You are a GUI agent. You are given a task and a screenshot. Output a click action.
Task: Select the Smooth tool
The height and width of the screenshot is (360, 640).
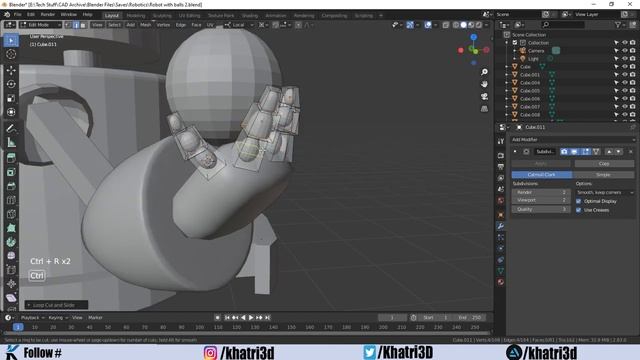11,256
